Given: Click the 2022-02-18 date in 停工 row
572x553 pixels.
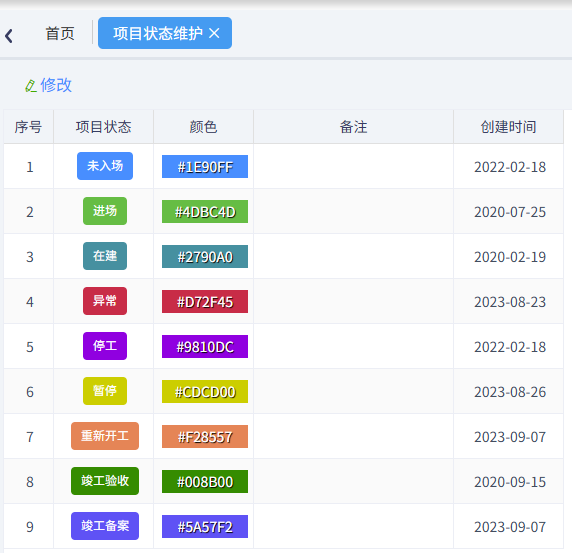Looking at the screenshot, I should point(510,347).
